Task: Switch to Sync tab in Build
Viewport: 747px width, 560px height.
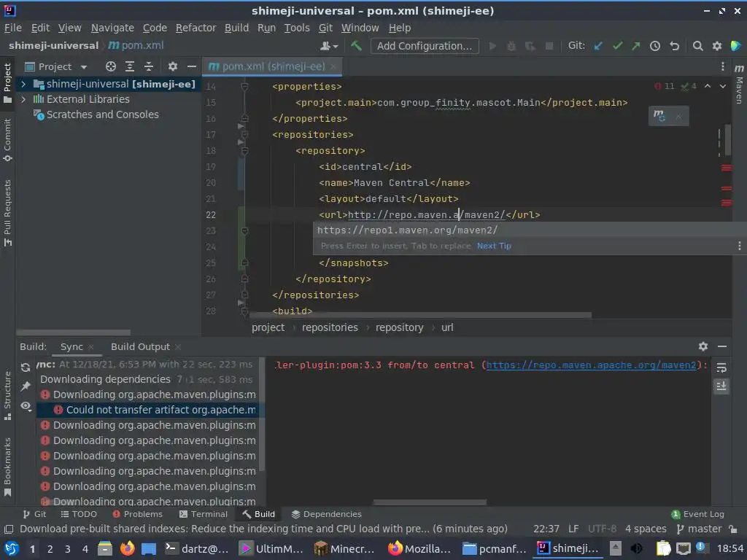Action: 71,346
